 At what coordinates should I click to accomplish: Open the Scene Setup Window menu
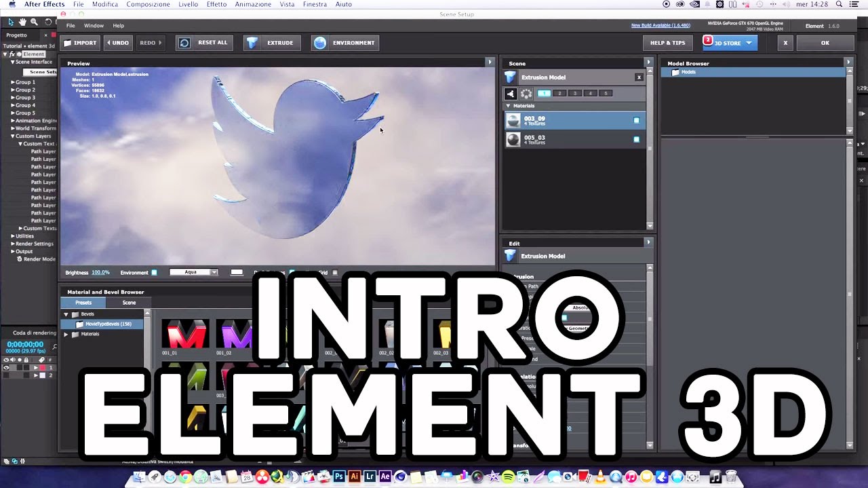(94, 26)
